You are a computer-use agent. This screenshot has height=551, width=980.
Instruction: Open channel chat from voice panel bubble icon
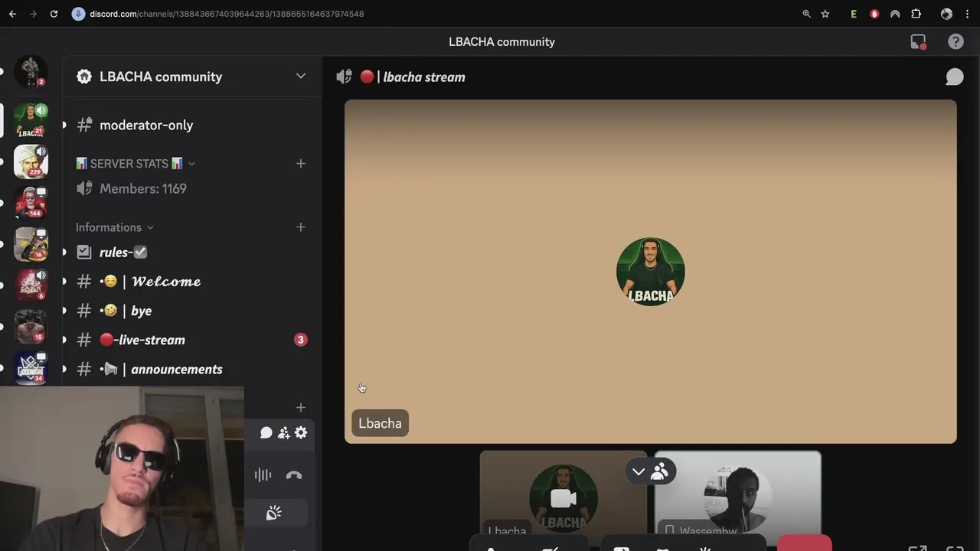[x=266, y=432]
